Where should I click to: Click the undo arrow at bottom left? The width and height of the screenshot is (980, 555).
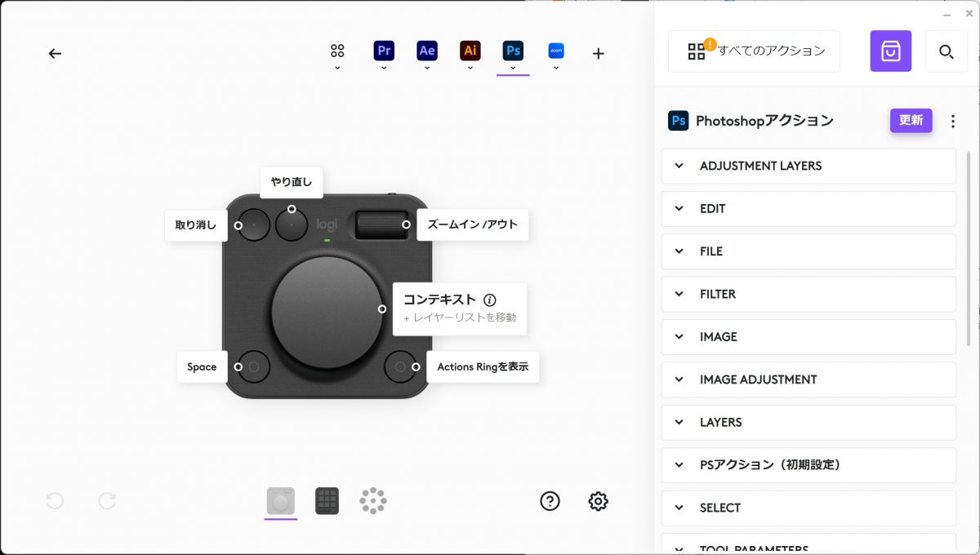point(55,501)
